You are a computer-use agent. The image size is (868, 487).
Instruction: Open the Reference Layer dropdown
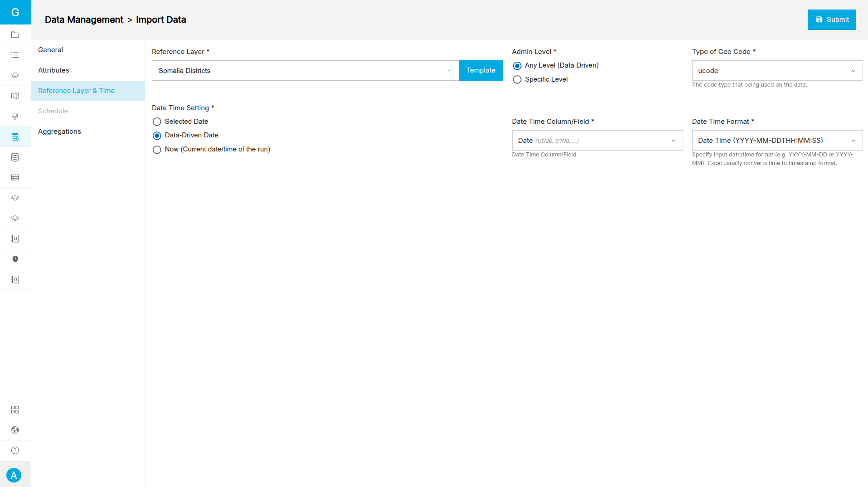click(304, 70)
